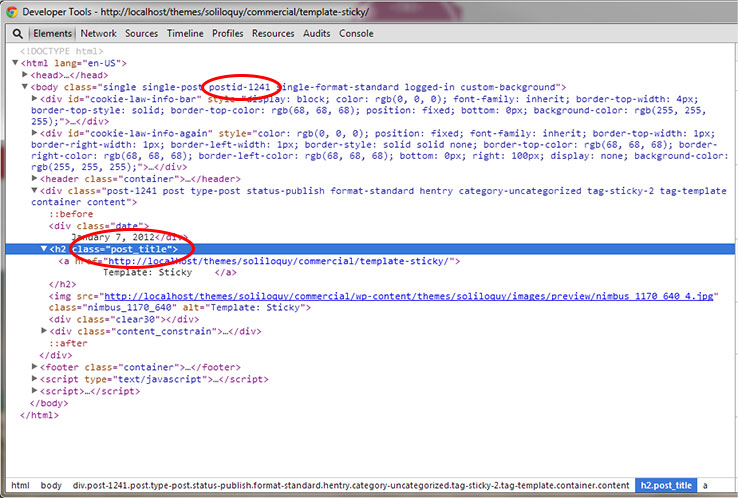Click the class="nimbus_1170_640" attribute
738x498 pixels.
tap(113, 308)
